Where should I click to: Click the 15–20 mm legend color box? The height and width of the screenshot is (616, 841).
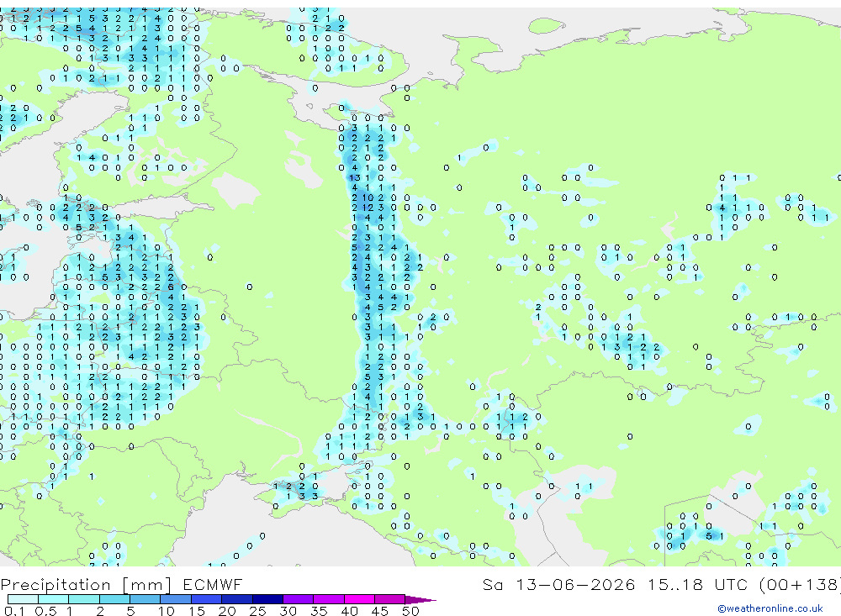click(x=207, y=599)
